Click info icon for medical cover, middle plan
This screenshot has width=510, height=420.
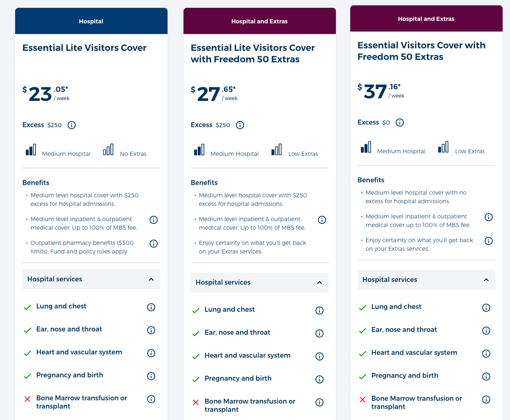(x=322, y=220)
